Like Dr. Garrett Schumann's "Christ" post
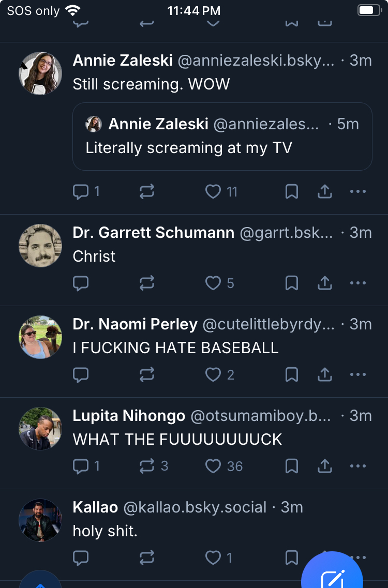Viewport: 388px width, 588px height. [x=213, y=283]
